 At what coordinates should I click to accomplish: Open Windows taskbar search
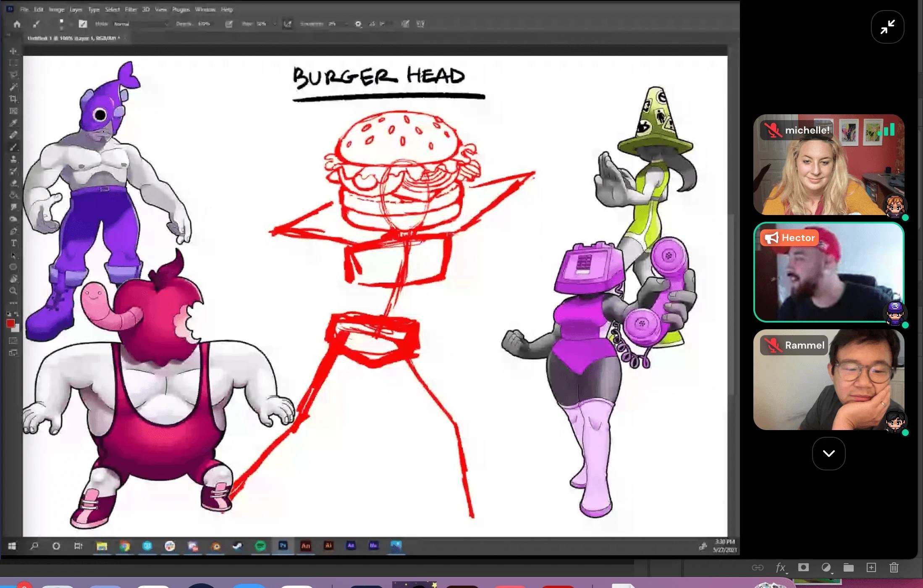[x=34, y=546]
